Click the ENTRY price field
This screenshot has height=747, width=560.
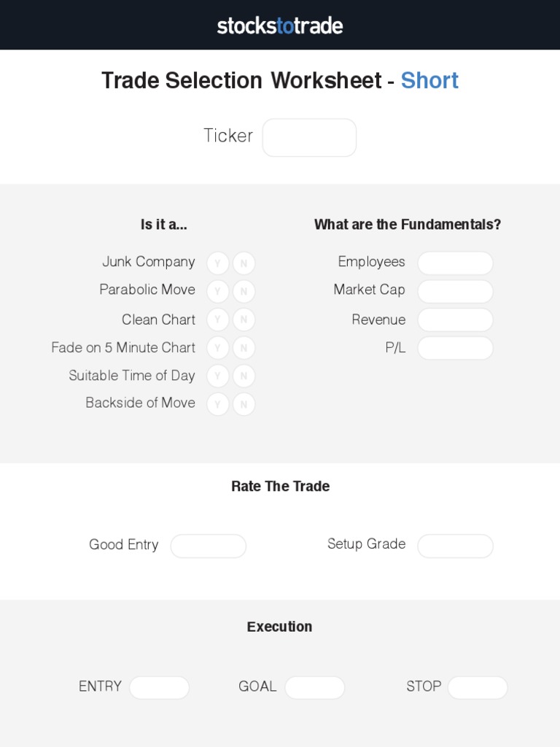[159, 687]
